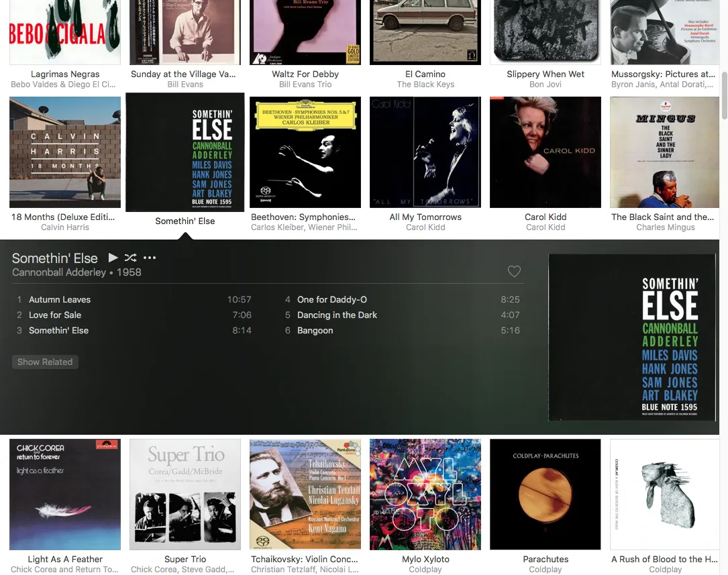728x575 pixels.
Task: Click the 8:25 duration of One for Daddy-O
Action: pyautogui.click(x=510, y=300)
